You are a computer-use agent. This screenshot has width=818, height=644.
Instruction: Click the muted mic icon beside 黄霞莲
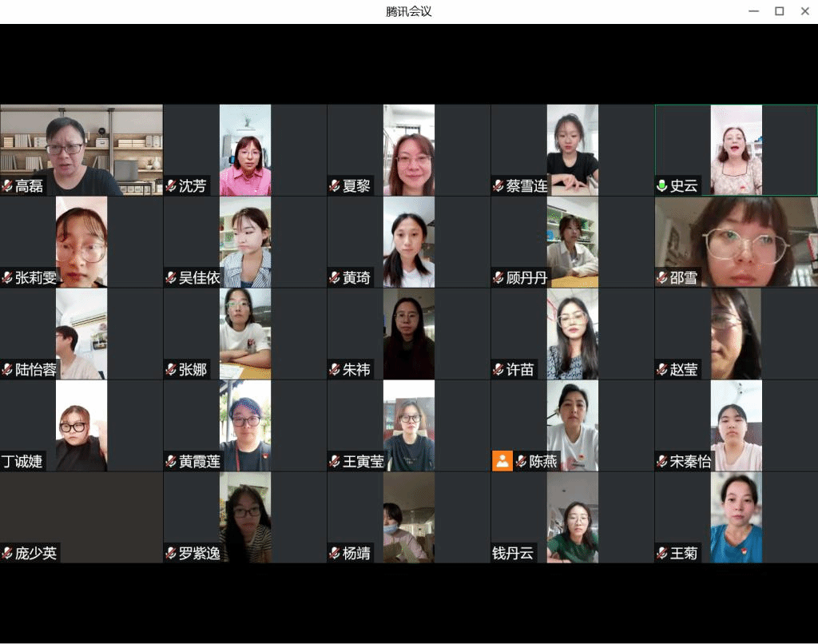coord(171,461)
